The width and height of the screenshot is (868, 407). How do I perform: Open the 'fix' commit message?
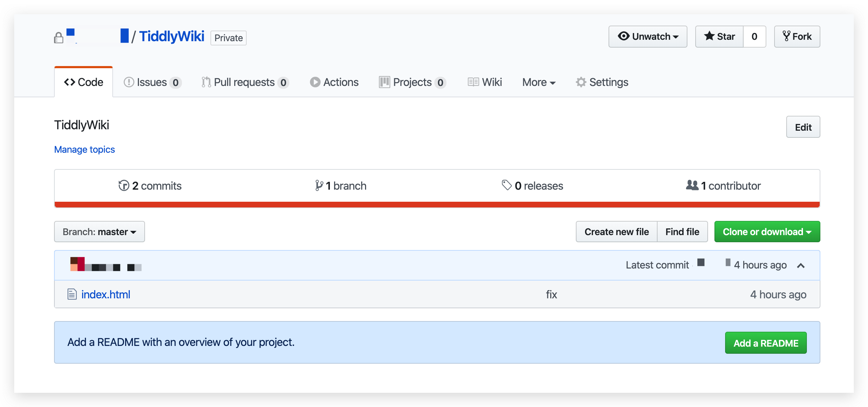click(x=551, y=294)
